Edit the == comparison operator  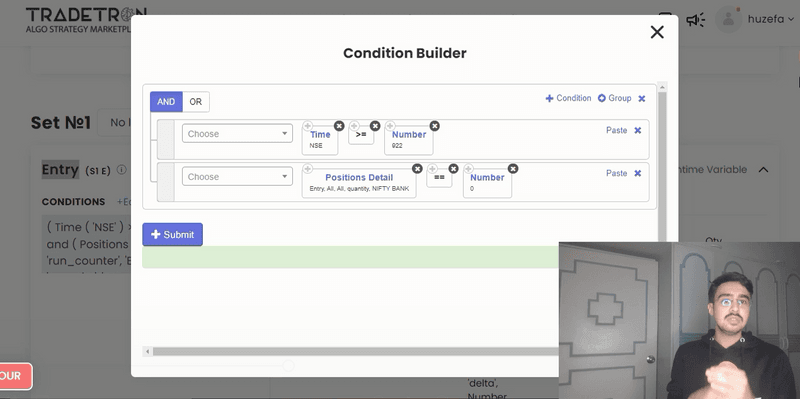(439, 178)
